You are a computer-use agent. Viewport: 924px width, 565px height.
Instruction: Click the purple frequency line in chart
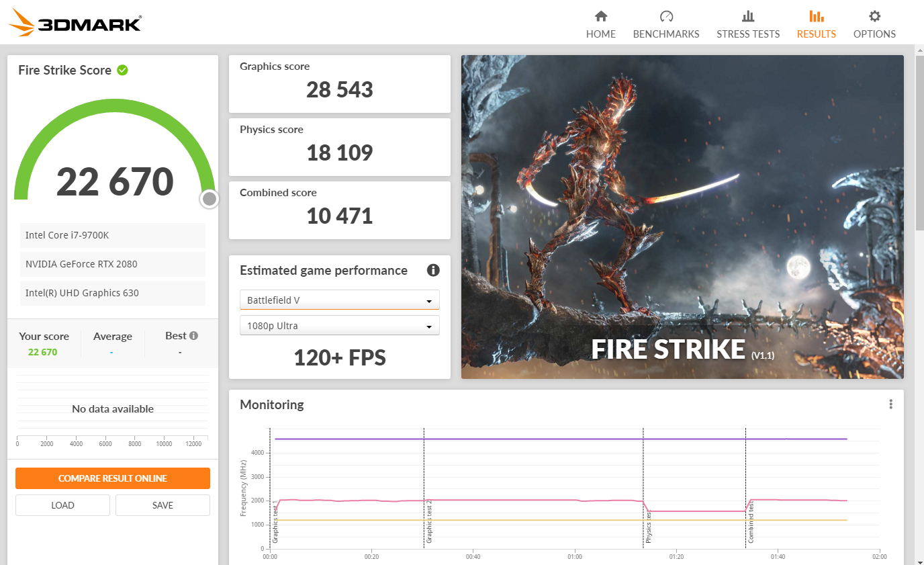click(x=561, y=439)
